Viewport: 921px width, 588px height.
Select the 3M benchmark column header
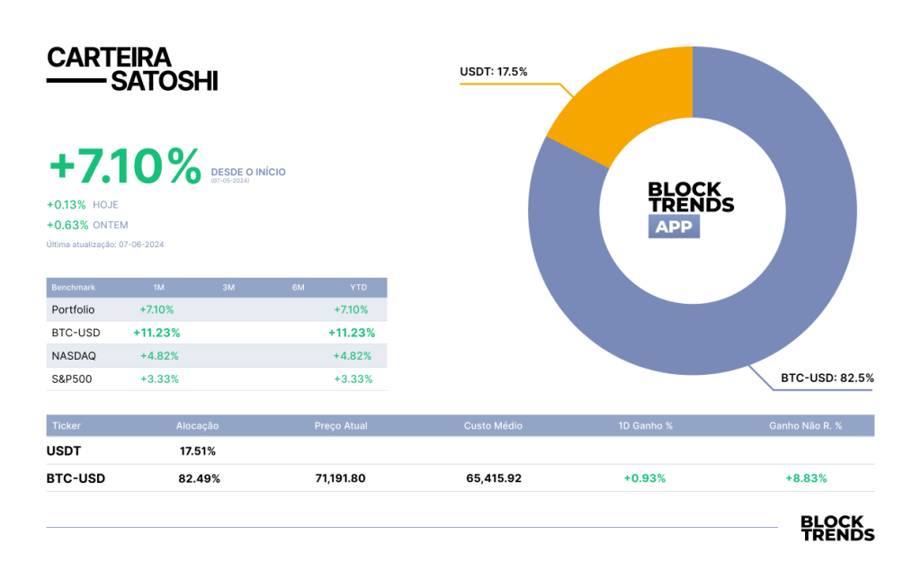[228, 287]
